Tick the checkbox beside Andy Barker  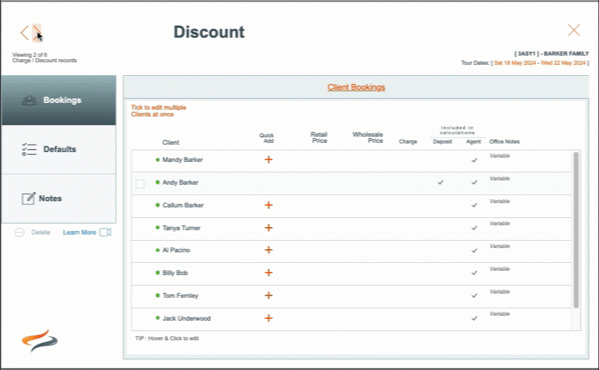click(x=140, y=184)
